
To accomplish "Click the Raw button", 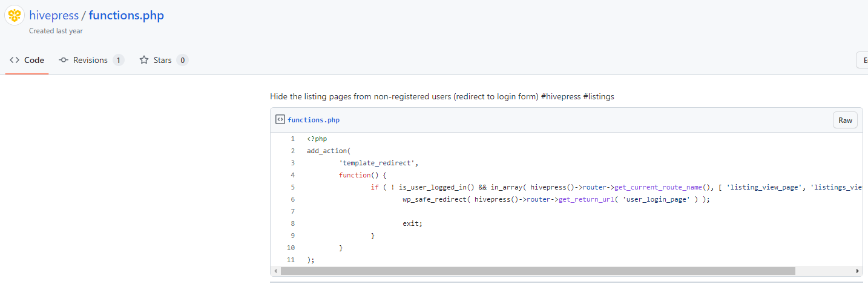I will (x=845, y=120).
